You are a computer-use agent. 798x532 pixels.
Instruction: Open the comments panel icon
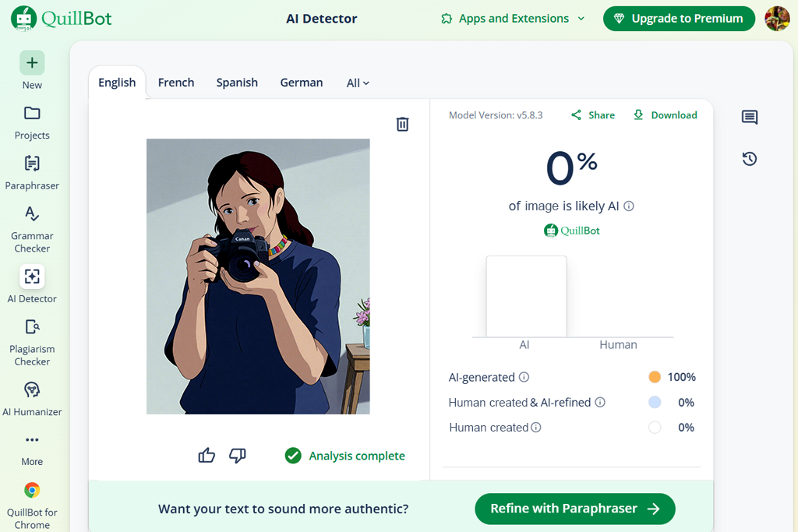pyautogui.click(x=749, y=117)
